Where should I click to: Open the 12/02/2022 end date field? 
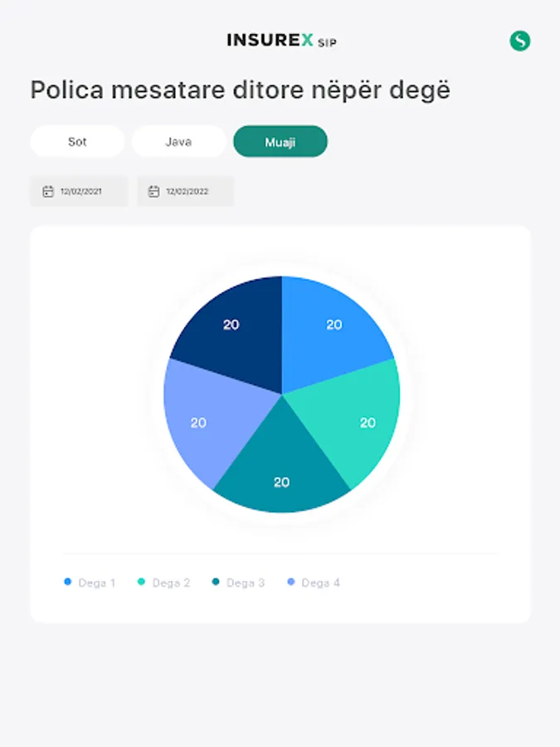(186, 192)
